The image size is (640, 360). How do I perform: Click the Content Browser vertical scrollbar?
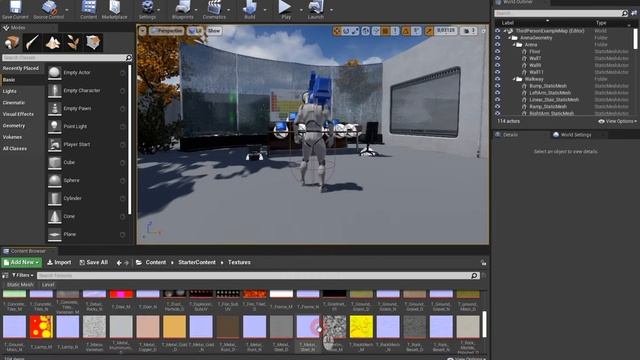pyautogui.click(x=484, y=324)
